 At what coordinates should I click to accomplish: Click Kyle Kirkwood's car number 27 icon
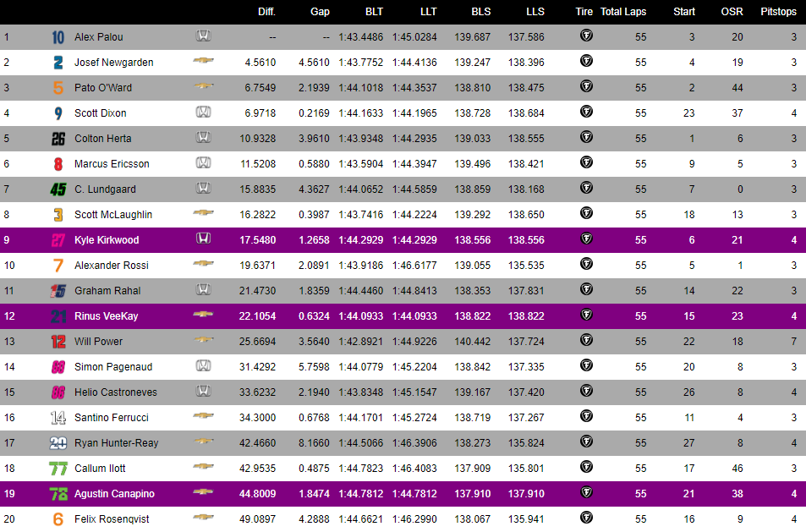click(58, 240)
